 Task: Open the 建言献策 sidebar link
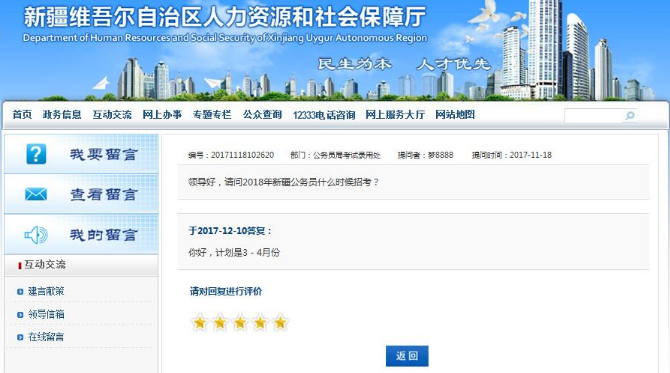tap(46, 291)
